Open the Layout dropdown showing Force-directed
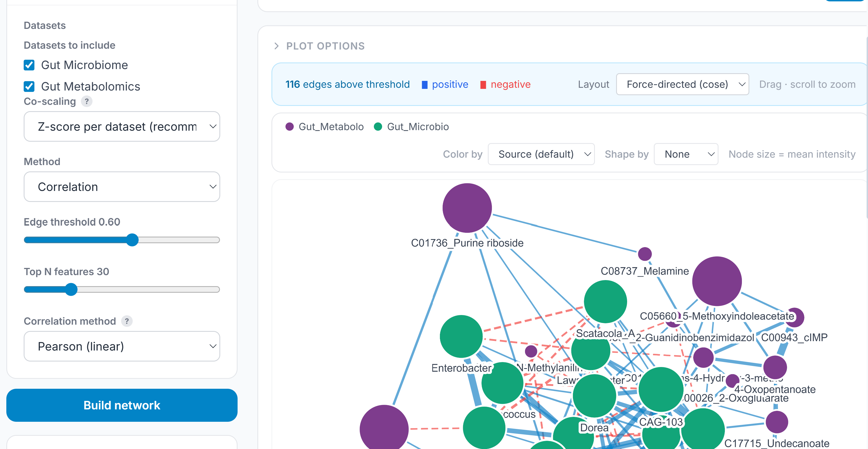 click(x=682, y=84)
